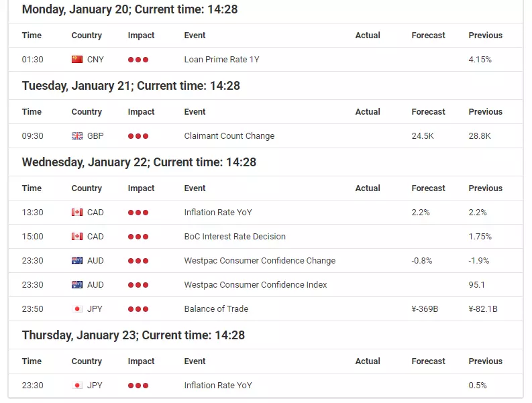The height and width of the screenshot is (403, 532).
Task: Click the Japan flag on Thursday's Inflation Rate row
Action: coord(77,386)
